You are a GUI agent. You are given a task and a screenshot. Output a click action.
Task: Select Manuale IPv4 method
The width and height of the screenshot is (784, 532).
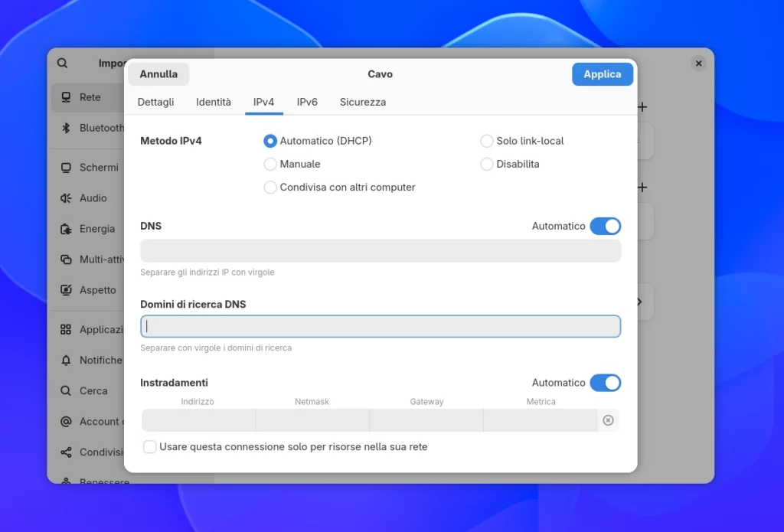292,164
